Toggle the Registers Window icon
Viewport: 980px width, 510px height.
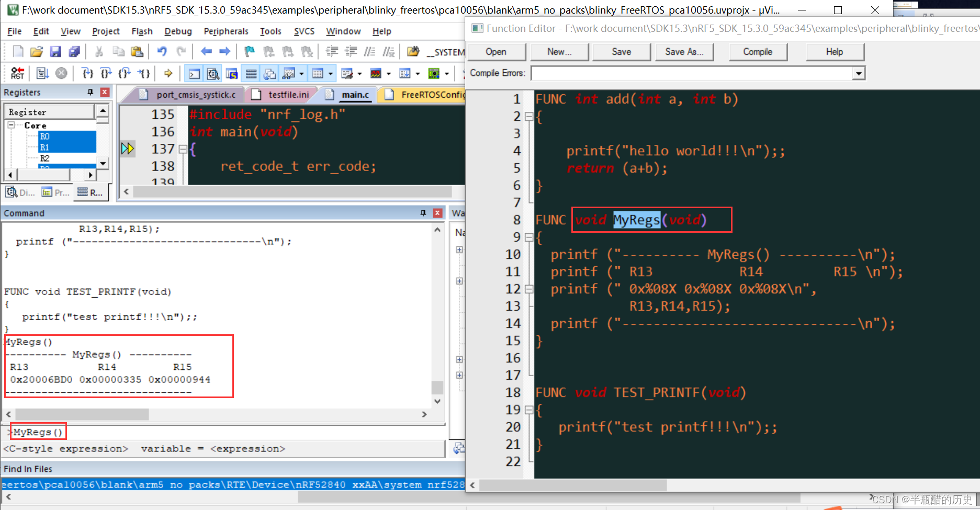(251, 74)
